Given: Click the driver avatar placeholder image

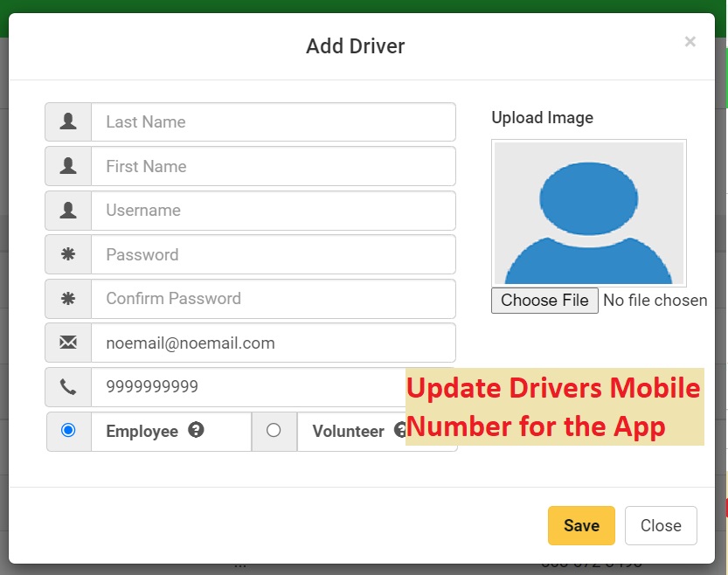Looking at the screenshot, I should point(588,212).
